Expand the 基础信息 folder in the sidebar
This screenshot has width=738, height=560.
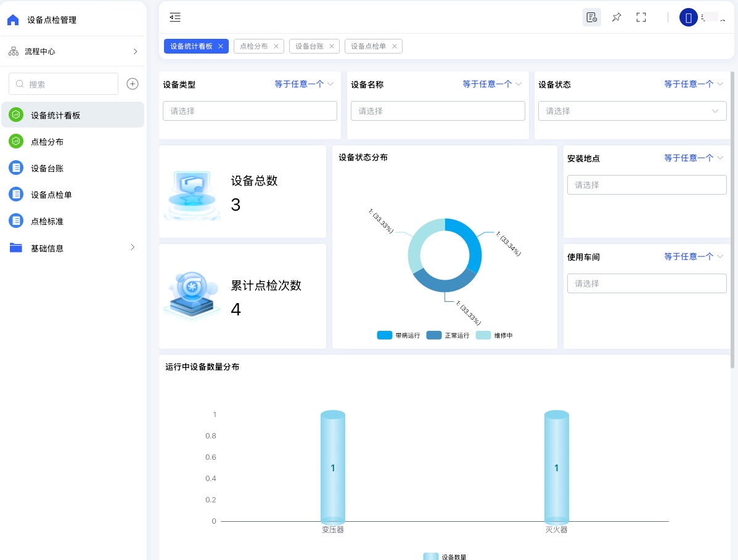click(72, 248)
